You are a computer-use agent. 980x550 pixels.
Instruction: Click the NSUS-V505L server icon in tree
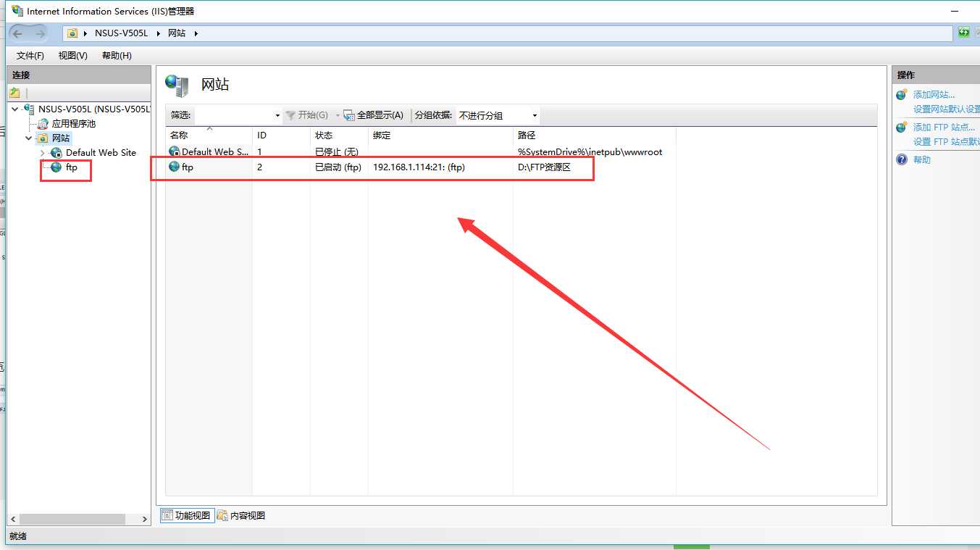pyautogui.click(x=29, y=109)
